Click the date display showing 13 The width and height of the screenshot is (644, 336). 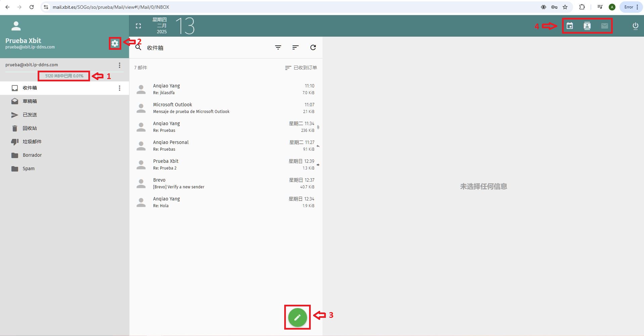185,26
